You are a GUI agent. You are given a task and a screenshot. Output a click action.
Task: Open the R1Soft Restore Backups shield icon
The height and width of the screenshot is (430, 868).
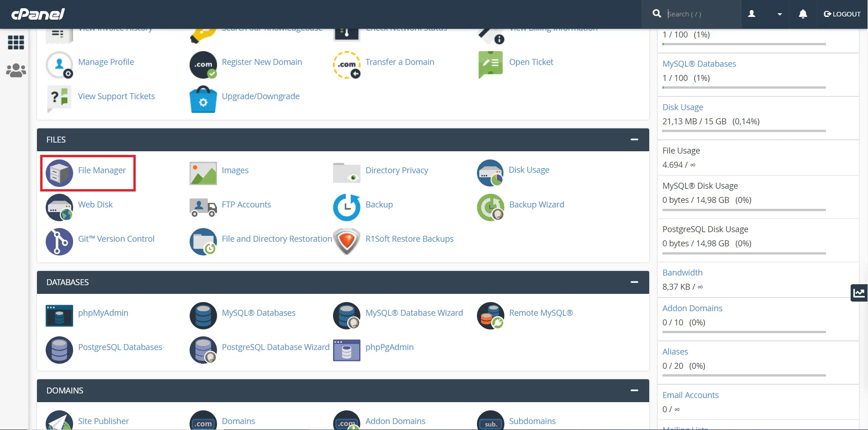pos(347,242)
